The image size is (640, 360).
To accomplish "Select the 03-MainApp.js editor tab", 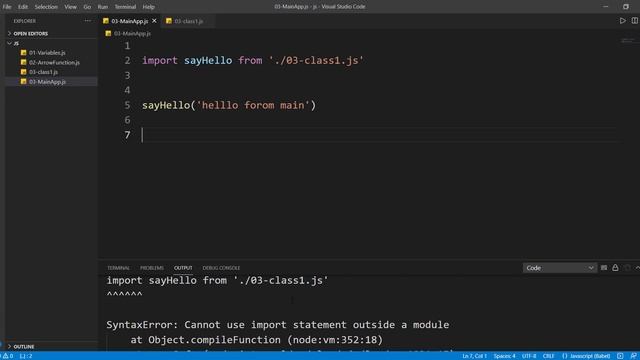I will point(130,21).
